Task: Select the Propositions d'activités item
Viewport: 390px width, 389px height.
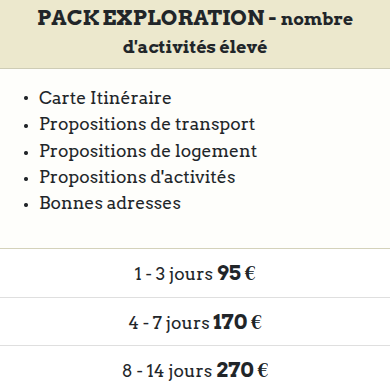Action: pos(137,177)
